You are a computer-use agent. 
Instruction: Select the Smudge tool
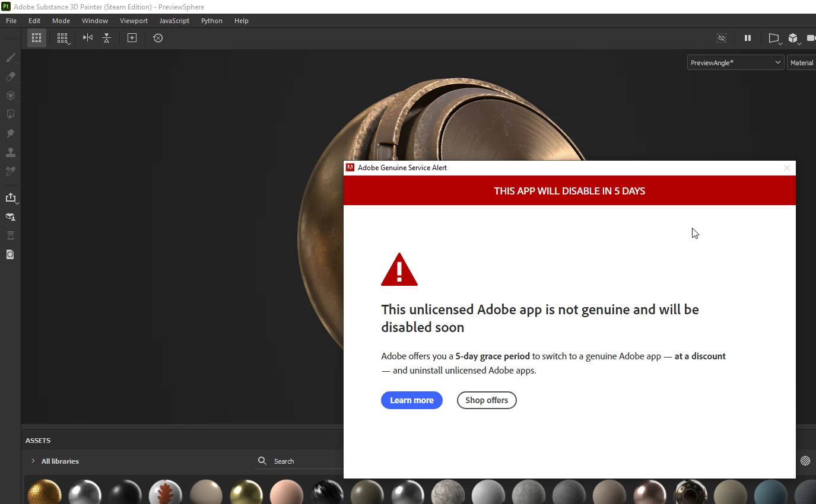point(10,133)
